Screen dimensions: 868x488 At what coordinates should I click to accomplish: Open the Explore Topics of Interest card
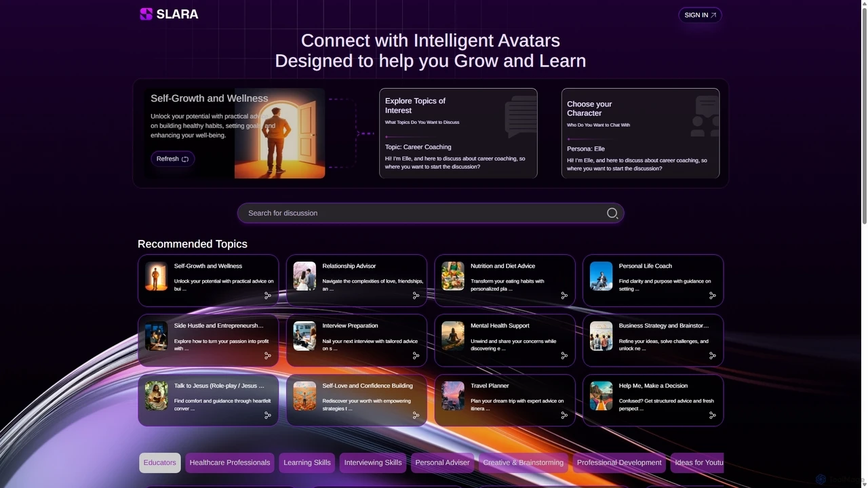[x=458, y=133]
